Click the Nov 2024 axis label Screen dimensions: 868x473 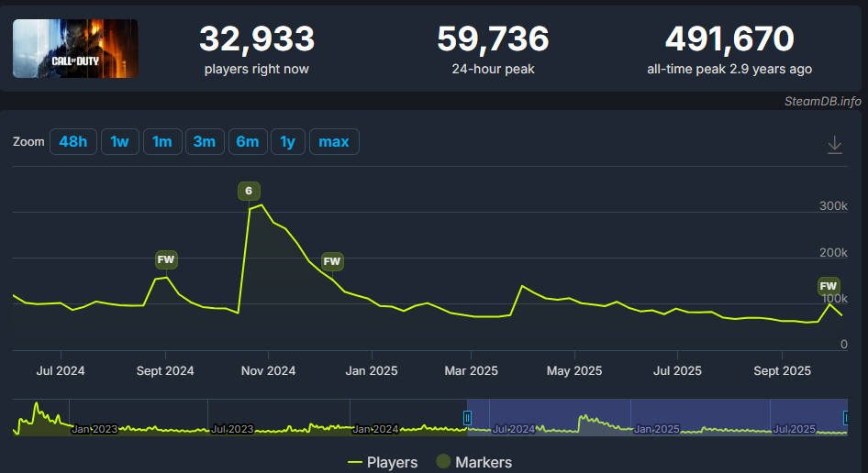pos(269,370)
